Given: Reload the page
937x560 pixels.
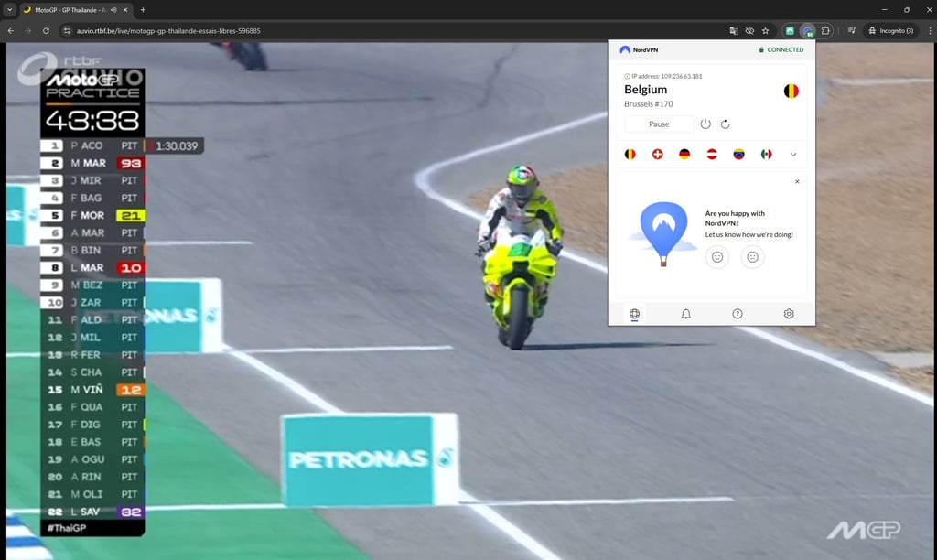Looking at the screenshot, I should (x=46, y=30).
